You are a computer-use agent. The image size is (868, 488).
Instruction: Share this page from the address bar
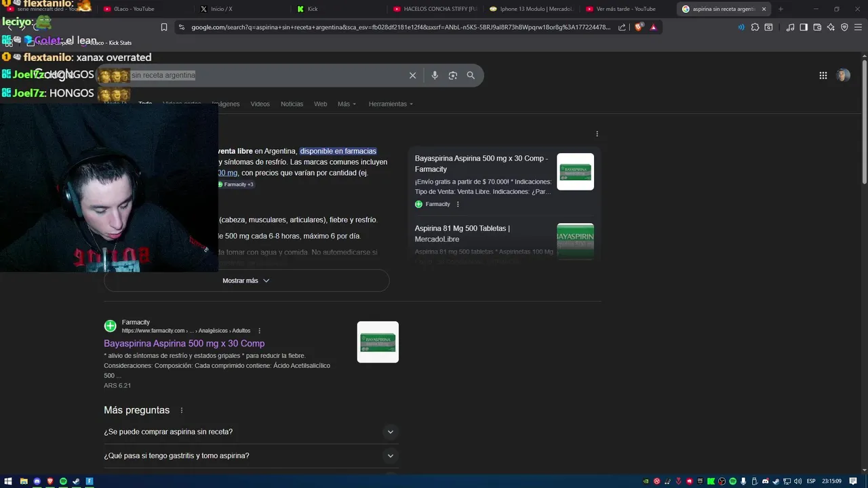click(x=622, y=27)
